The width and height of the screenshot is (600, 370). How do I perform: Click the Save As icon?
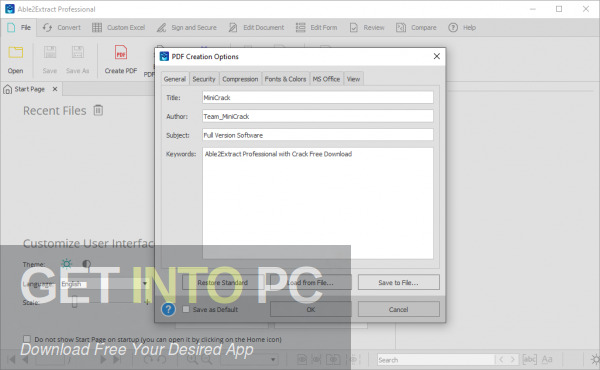click(x=78, y=52)
